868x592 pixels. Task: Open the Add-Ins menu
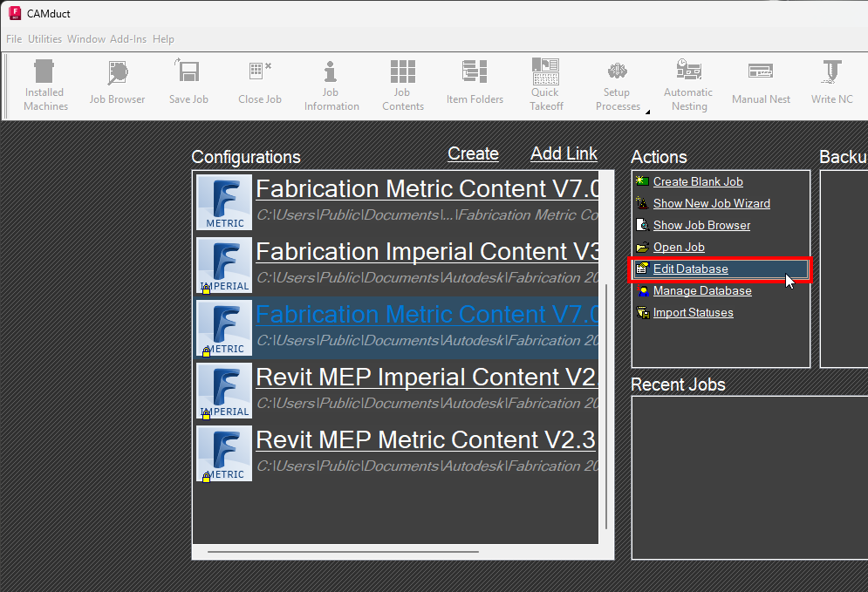pyautogui.click(x=128, y=38)
